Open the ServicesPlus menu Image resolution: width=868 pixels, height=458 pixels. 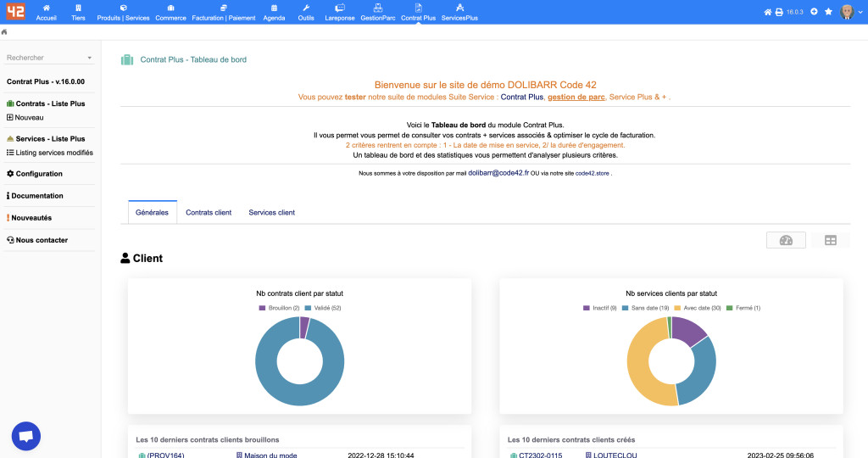(x=459, y=12)
